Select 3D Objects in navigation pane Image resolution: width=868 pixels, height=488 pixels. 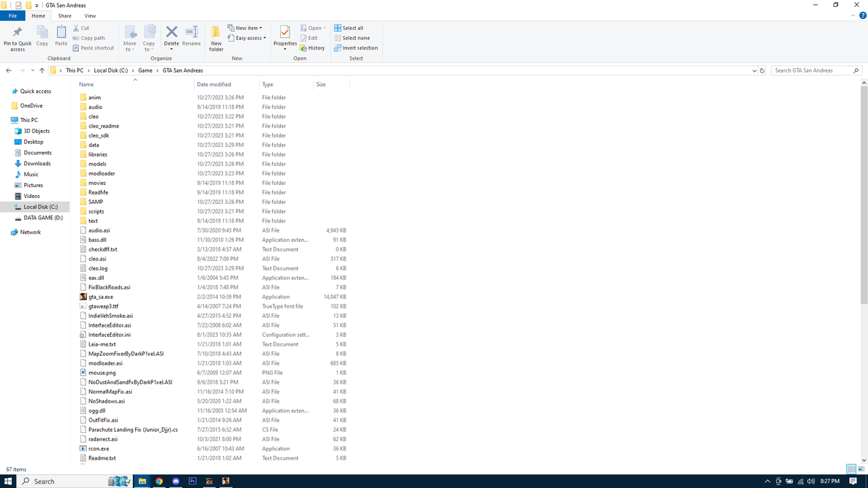tap(37, 131)
